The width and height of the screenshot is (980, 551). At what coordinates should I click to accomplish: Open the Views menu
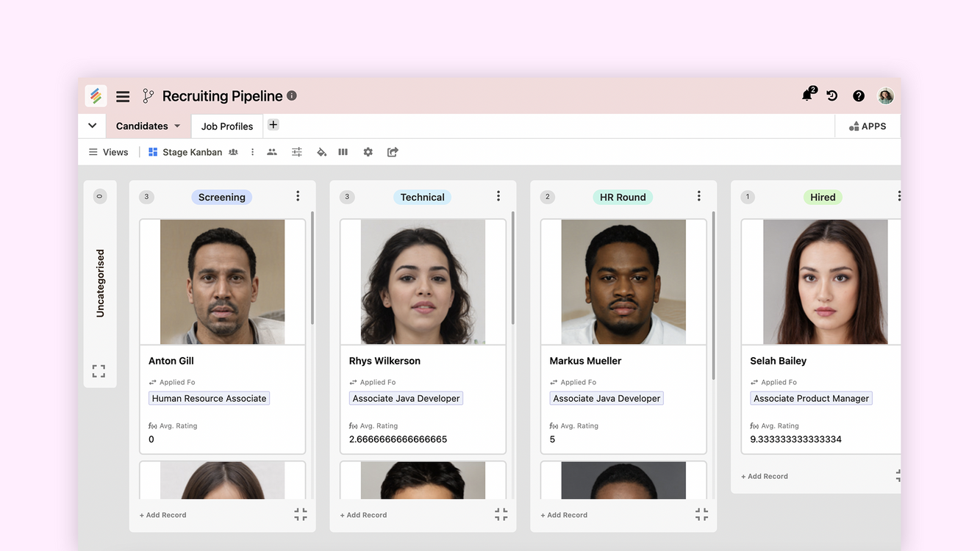click(x=108, y=152)
